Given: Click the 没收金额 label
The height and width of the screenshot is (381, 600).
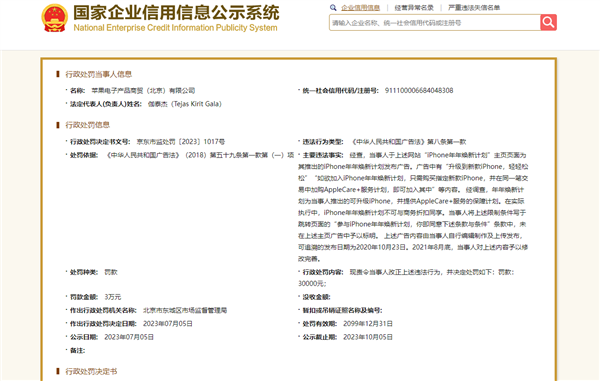Looking at the screenshot, I should [x=316, y=297].
